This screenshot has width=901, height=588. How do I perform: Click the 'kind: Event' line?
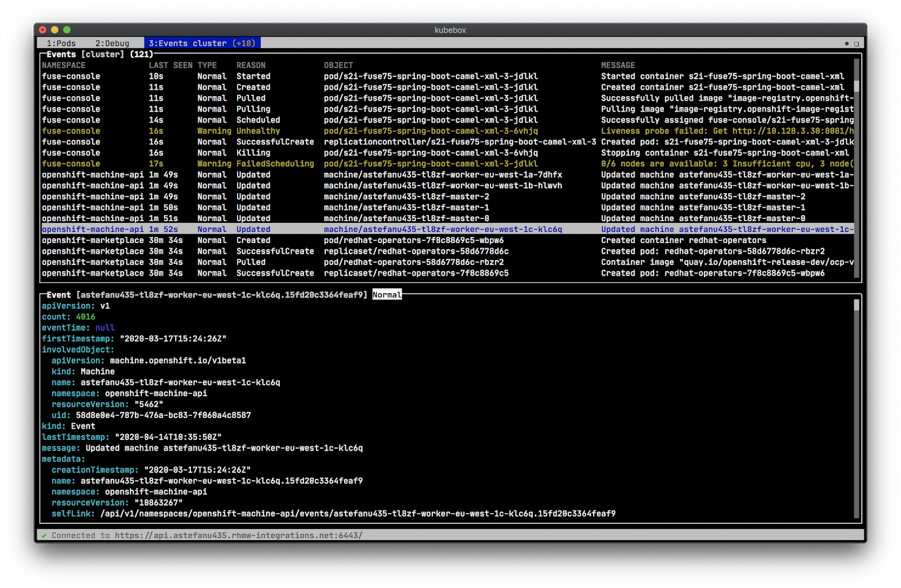pos(68,427)
